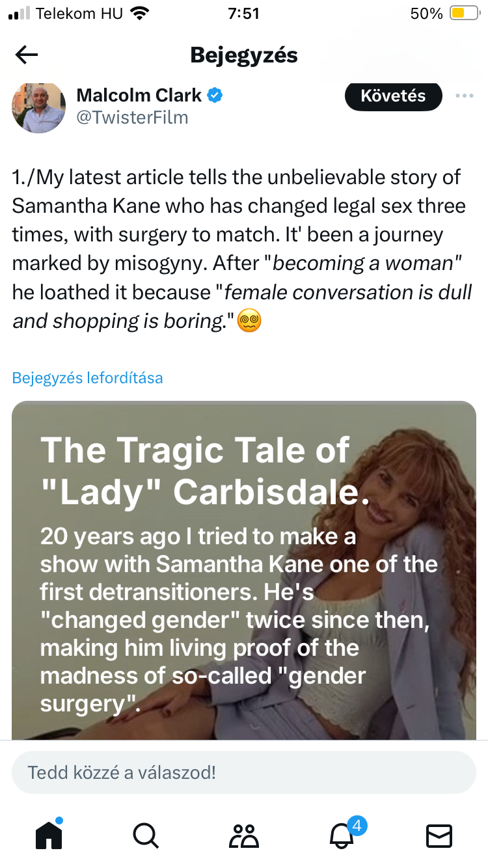Open the Communities tab

pyautogui.click(x=243, y=835)
